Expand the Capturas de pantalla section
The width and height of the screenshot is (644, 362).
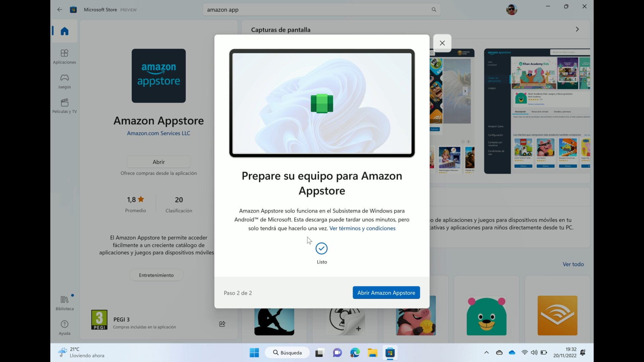[577, 29]
